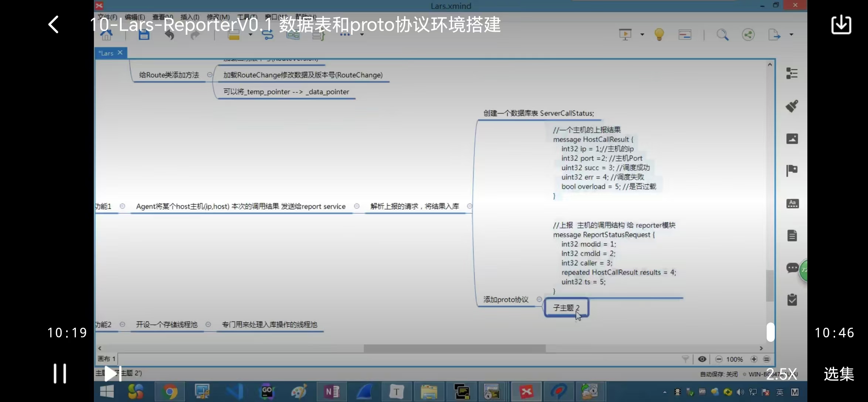Open the comments speech-bubble panel icon

click(x=792, y=268)
